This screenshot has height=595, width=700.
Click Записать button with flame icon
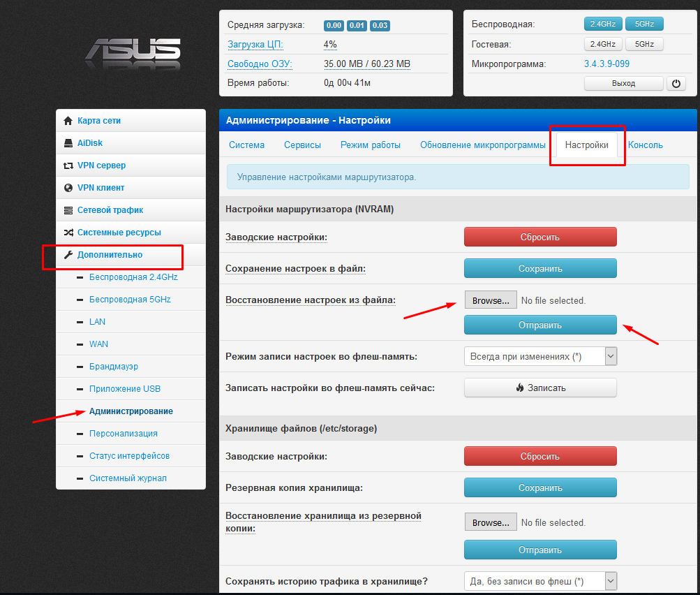click(540, 388)
